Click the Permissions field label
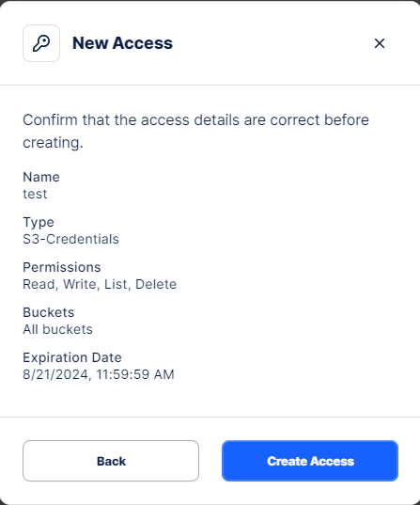Screen dimensions: 420x505 [62, 267]
